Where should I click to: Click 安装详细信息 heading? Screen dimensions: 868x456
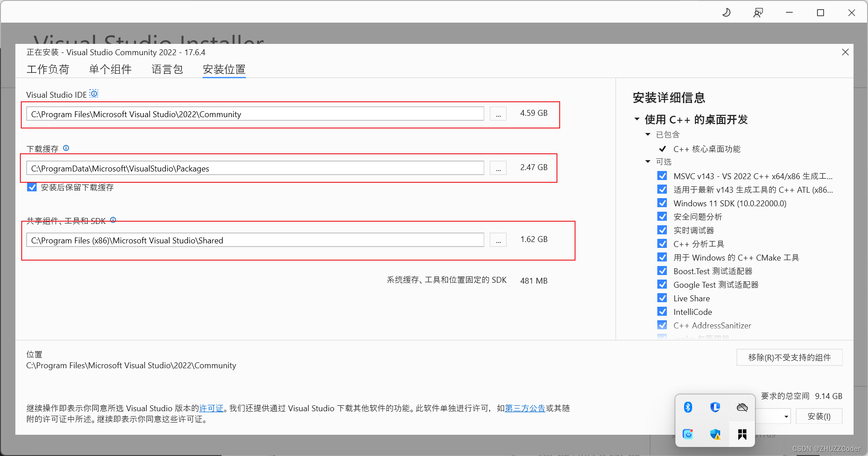click(669, 98)
